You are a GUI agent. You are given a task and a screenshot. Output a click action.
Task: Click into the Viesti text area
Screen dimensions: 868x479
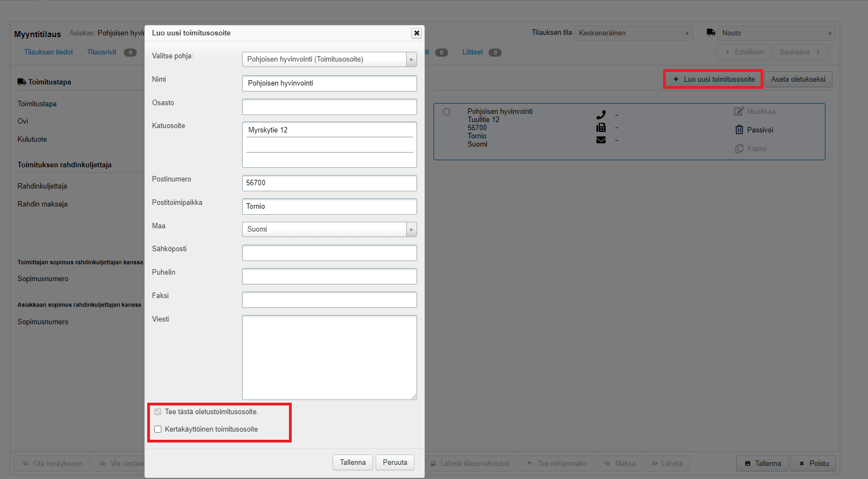pos(329,357)
